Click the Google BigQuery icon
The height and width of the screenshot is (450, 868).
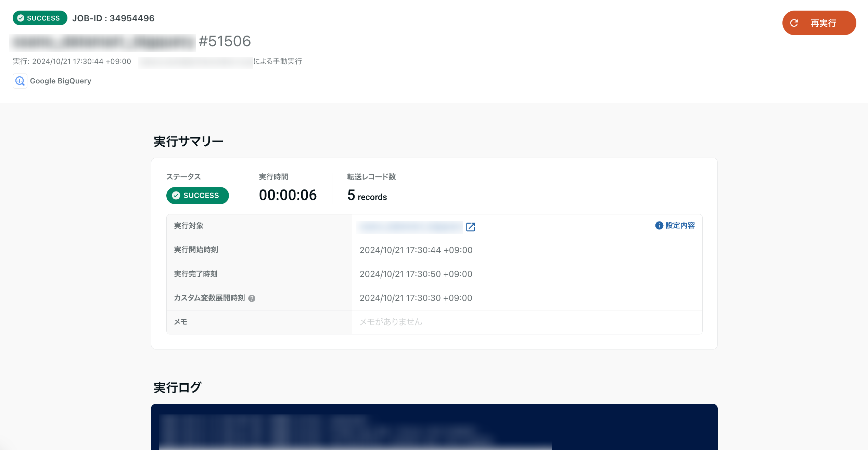(x=20, y=81)
